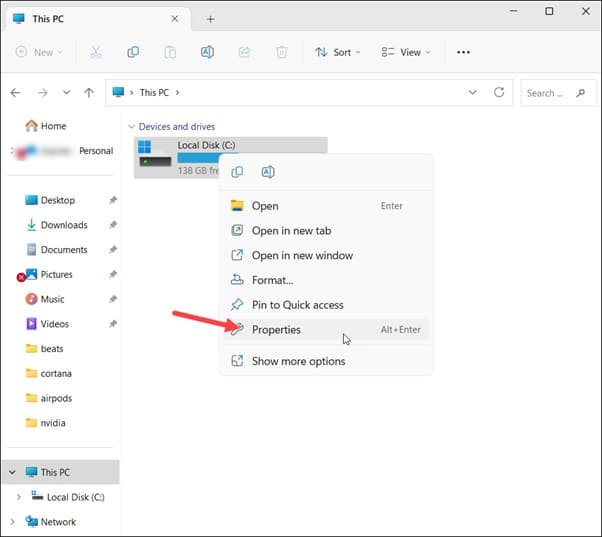The height and width of the screenshot is (537, 602).
Task: Expand the Network tree node
Action: tap(12, 522)
